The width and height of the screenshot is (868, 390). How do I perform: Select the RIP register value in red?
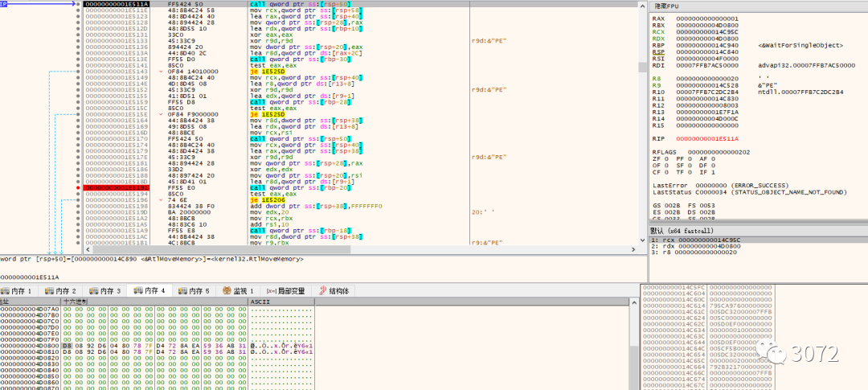coord(706,139)
